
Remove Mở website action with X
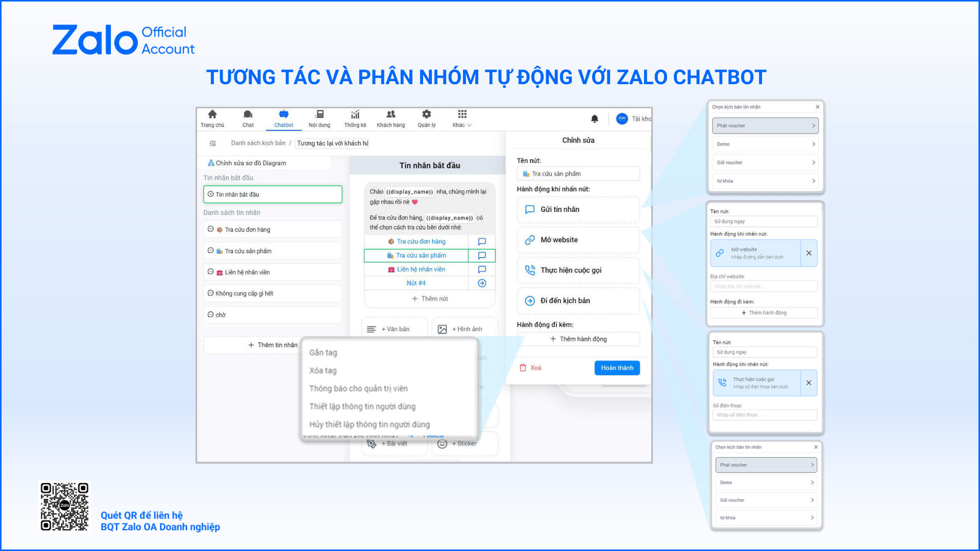click(808, 253)
